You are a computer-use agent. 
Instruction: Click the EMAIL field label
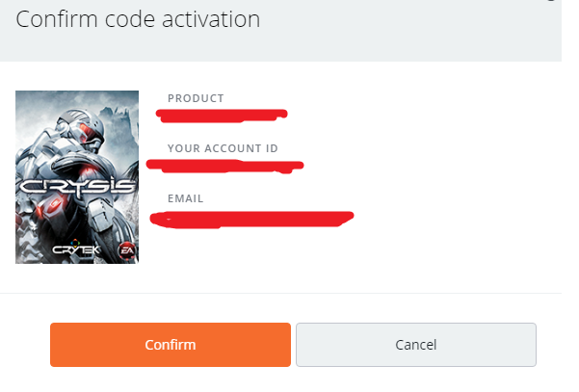pos(185,198)
